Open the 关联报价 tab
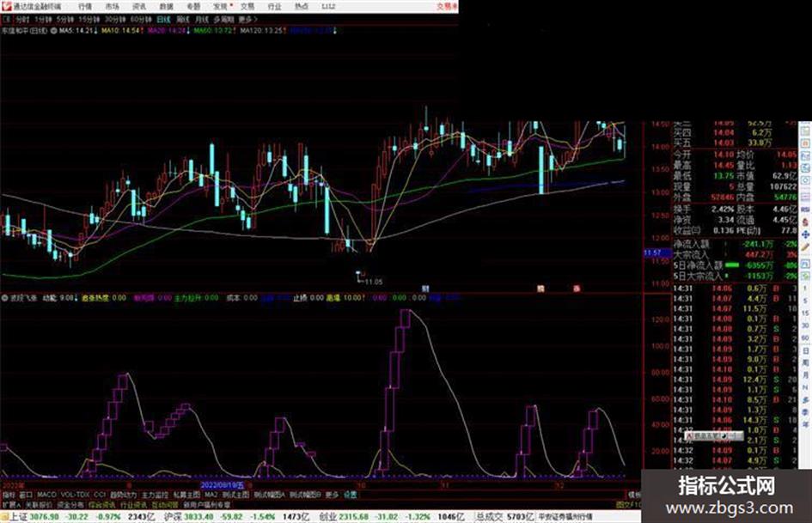 [39, 504]
